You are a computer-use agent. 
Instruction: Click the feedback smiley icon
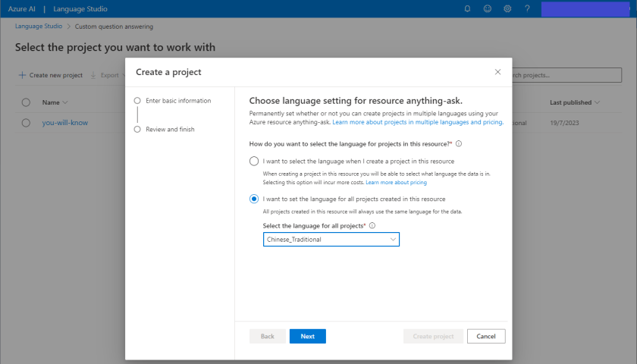pos(488,9)
